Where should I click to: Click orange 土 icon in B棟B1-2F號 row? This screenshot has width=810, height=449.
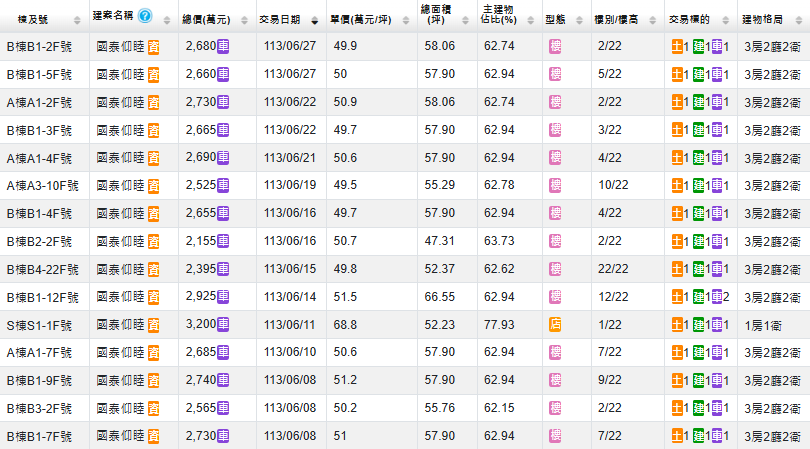pyautogui.click(x=677, y=47)
